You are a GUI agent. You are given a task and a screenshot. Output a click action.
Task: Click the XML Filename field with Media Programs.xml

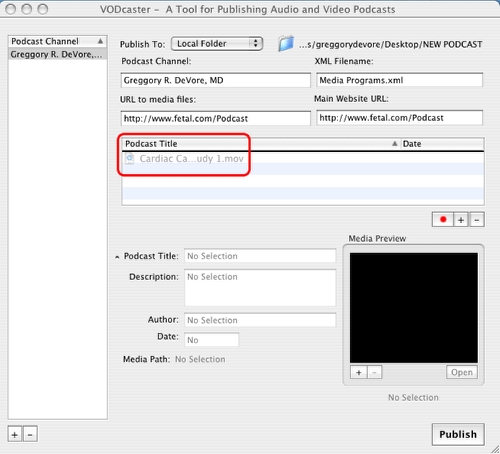coord(399,80)
